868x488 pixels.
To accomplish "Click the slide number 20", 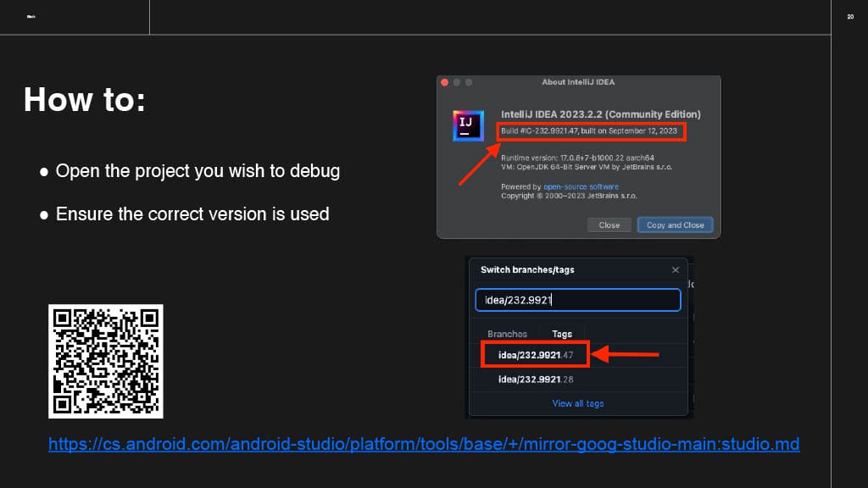I will pyautogui.click(x=850, y=17).
